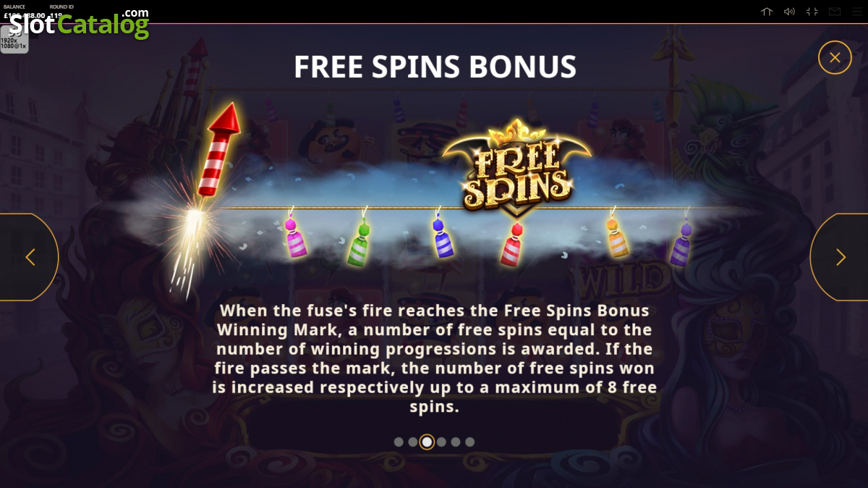Click the pink firecracker on the fuse

pyautogui.click(x=294, y=236)
